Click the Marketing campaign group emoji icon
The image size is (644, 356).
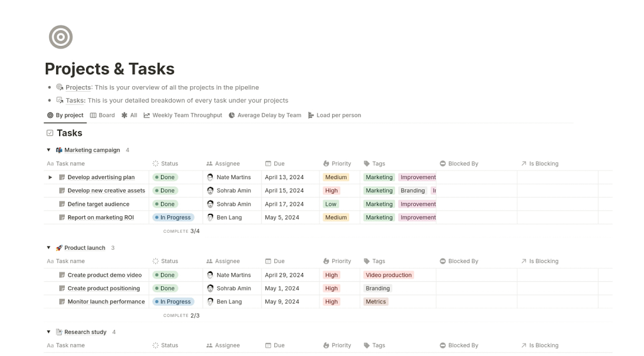(59, 150)
